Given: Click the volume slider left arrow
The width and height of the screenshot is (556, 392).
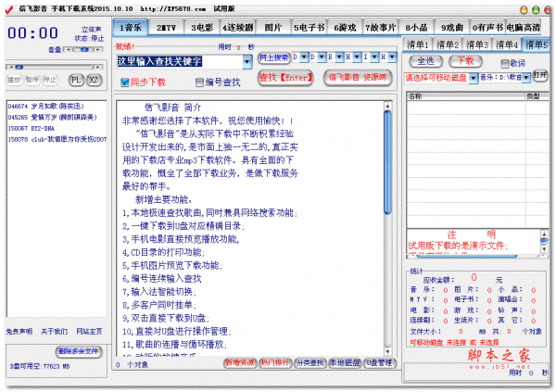Looking at the screenshot, I should [x=69, y=49].
